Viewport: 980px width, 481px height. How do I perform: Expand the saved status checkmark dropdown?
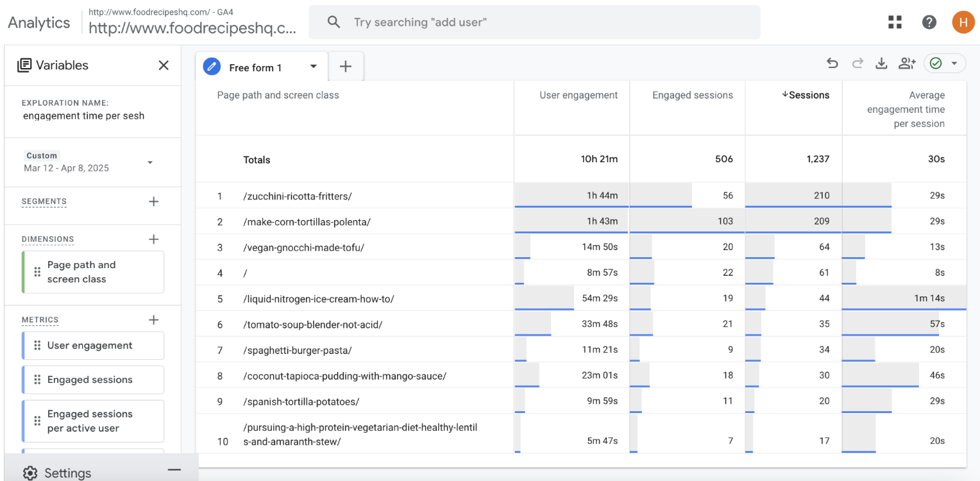953,63
